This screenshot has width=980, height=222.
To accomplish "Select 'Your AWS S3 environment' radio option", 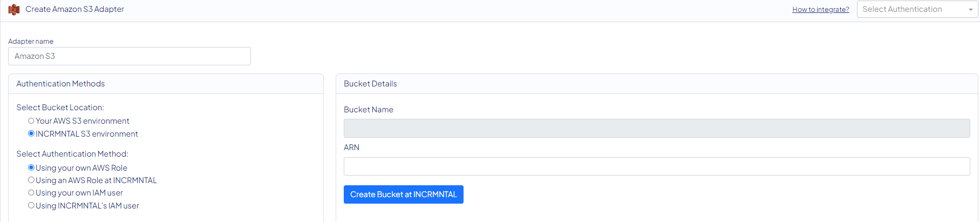I will pyautogui.click(x=31, y=121).
